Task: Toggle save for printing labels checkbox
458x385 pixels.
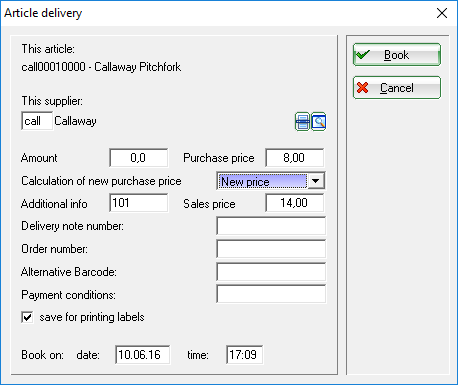Action: click(x=27, y=317)
